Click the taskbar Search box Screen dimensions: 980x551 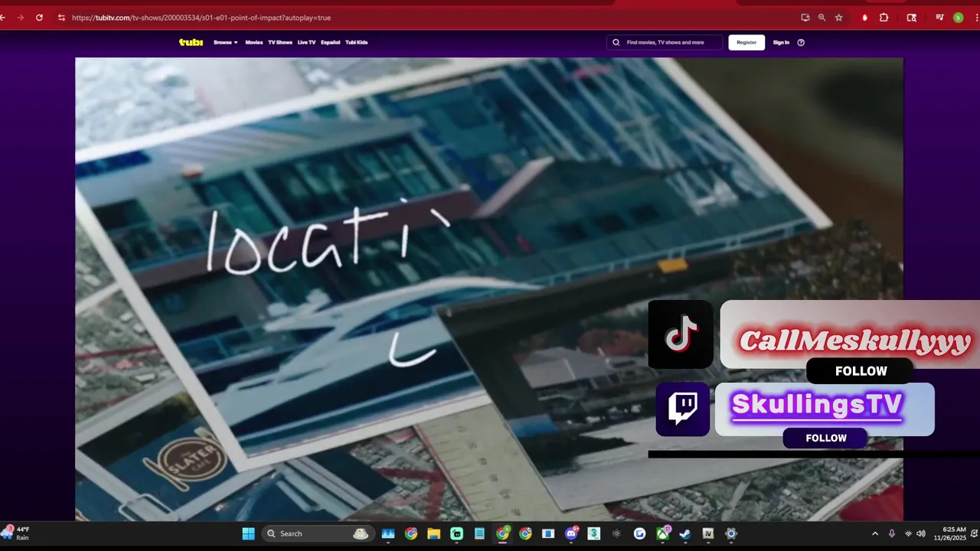click(x=318, y=533)
